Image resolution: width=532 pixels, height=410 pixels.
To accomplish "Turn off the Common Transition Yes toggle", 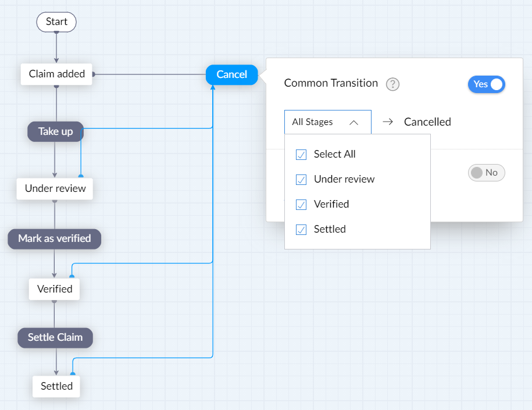I will [x=486, y=84].
